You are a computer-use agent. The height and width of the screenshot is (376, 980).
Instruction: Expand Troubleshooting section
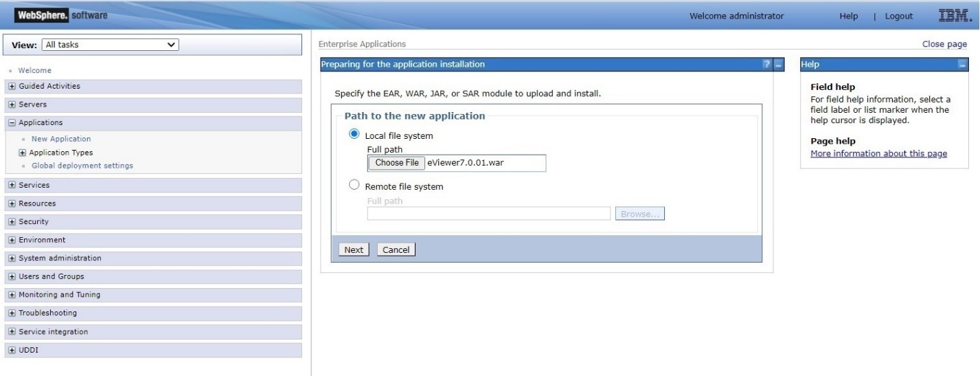point(12,313)
